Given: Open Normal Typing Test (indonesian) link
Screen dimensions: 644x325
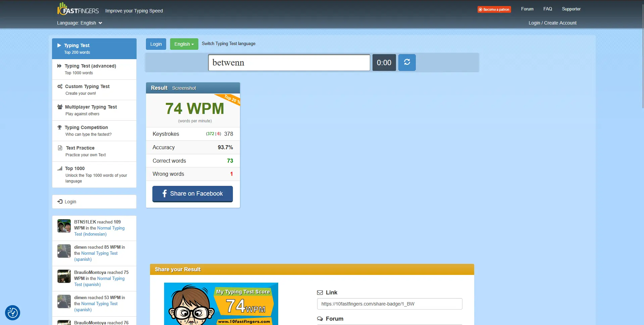Looking at the screenshot, I should [99, 231].
